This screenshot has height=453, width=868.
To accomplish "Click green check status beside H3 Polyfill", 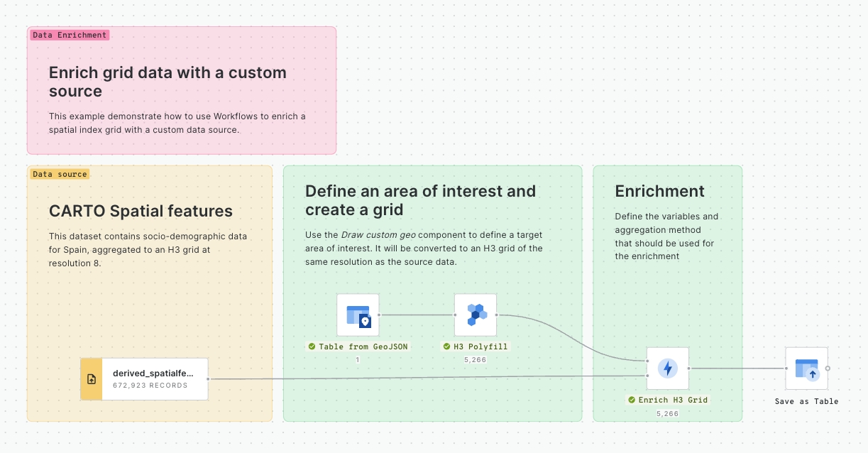I will [446, 346].
